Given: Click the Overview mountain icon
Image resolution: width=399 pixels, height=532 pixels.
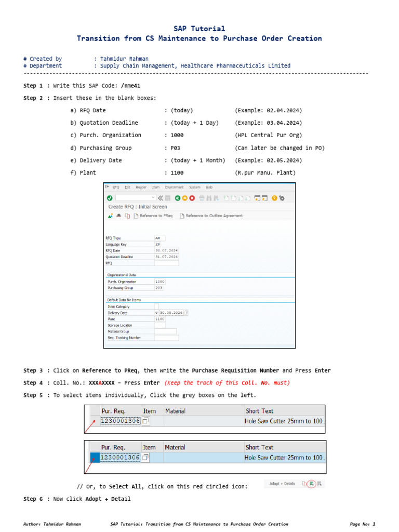Looking at the screenshot, I should click(110, 216).
